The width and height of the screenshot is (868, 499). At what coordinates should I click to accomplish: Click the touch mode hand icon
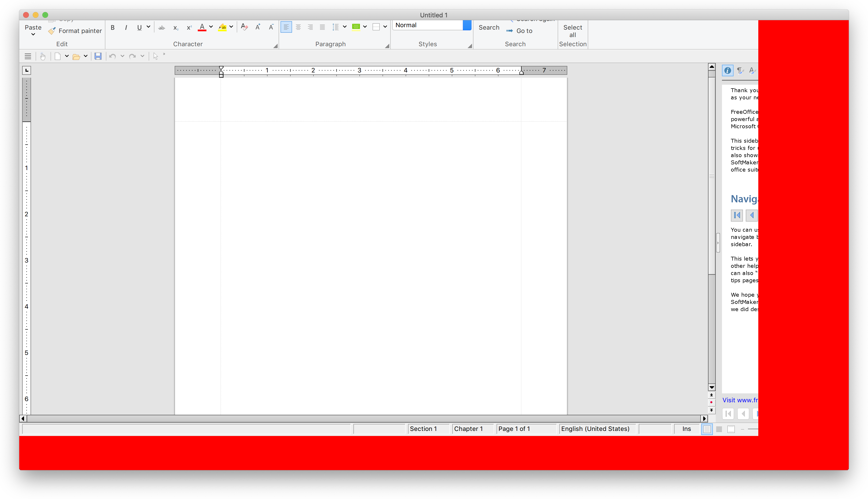point(43,56)
